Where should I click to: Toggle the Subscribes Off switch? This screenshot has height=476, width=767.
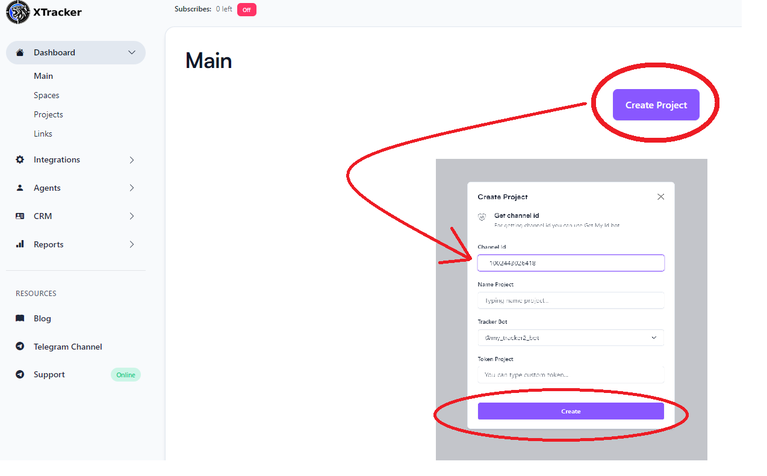coord(247,10)
